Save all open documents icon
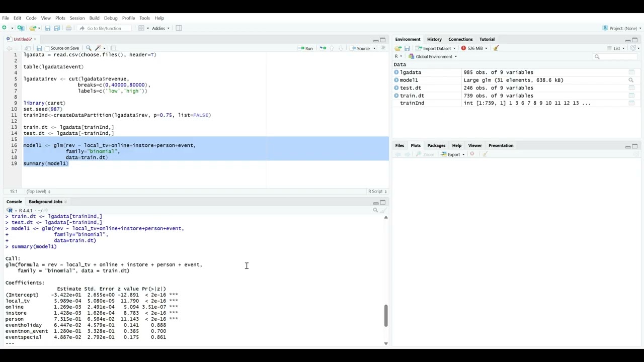This screenshot has height=362, width=644. [x=57, y=28]
